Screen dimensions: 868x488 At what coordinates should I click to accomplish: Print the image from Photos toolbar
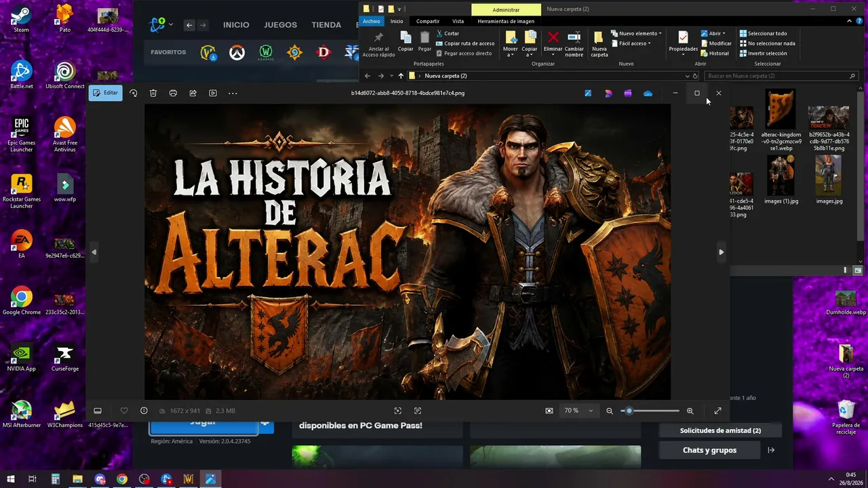click(x=173, y=93)
